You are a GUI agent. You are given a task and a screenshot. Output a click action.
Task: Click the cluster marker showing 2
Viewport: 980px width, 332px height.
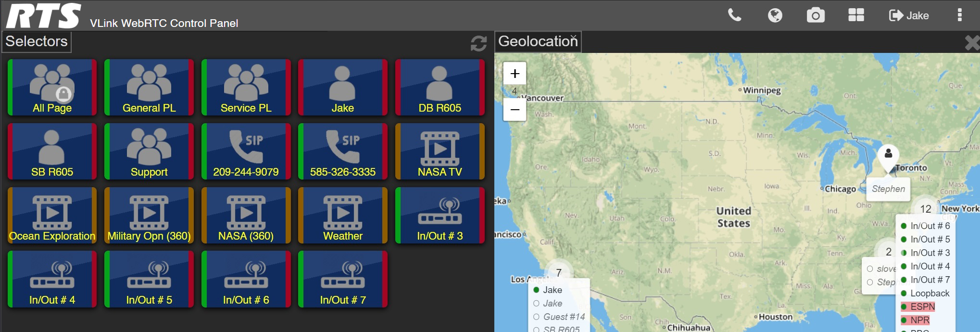pos(889,252)
